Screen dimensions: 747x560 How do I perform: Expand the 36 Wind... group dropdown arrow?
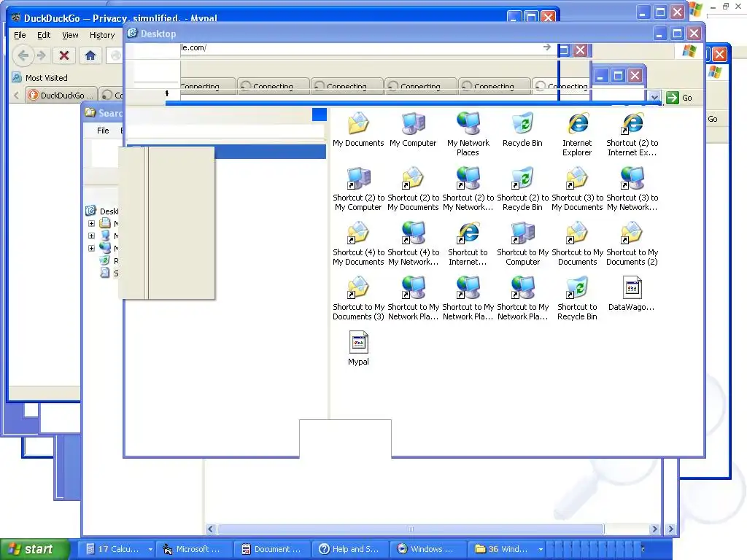coord(541,549)
